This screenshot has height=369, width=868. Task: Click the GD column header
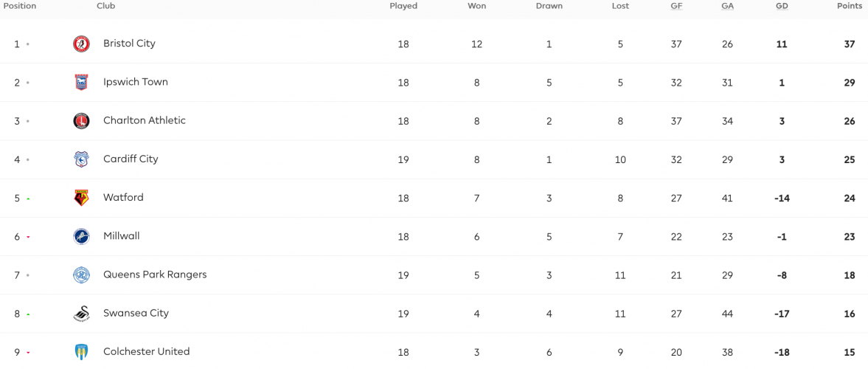coord(782,6)
